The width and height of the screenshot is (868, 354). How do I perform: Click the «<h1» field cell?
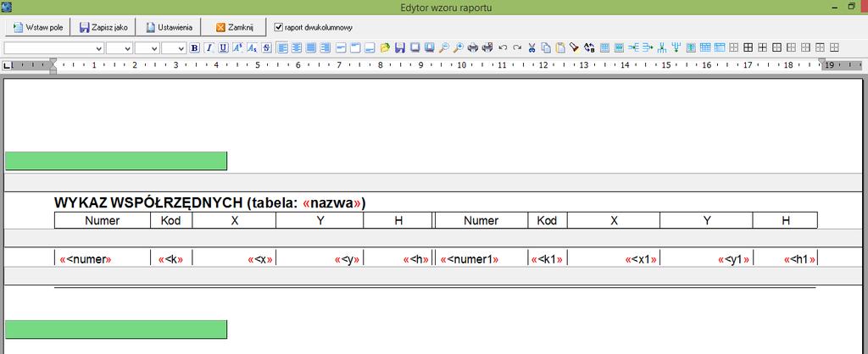pos(785,258)
